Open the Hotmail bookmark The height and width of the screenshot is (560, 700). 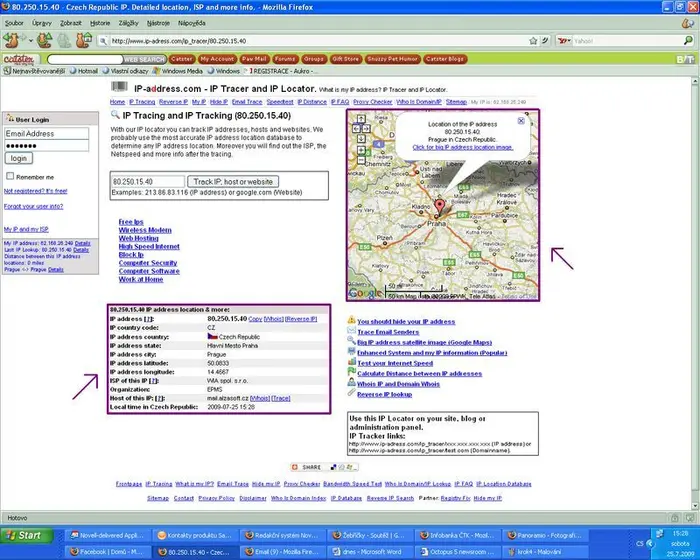pos(84,71)
